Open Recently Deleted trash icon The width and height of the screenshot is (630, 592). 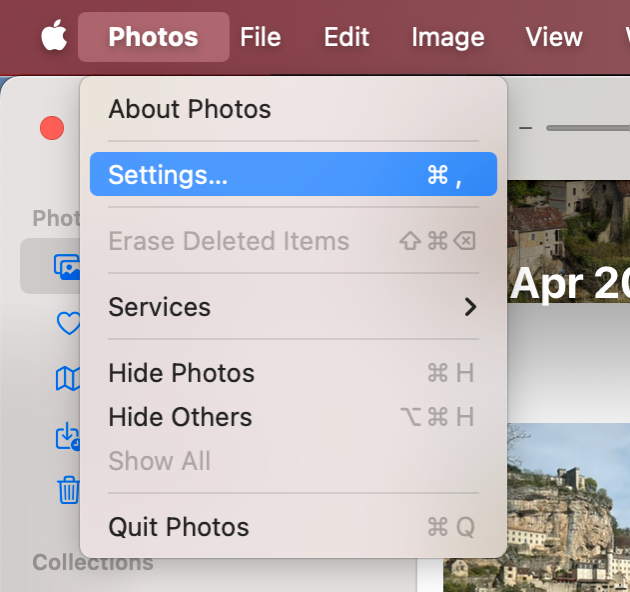pyautogui.click(x=69, y=490)
